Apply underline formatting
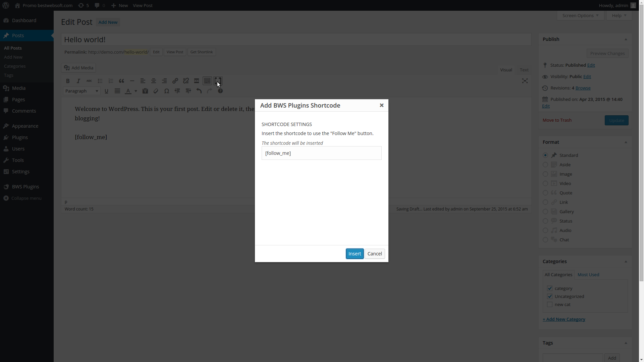The width and height of the screenshot is (644, 362). 107,91
